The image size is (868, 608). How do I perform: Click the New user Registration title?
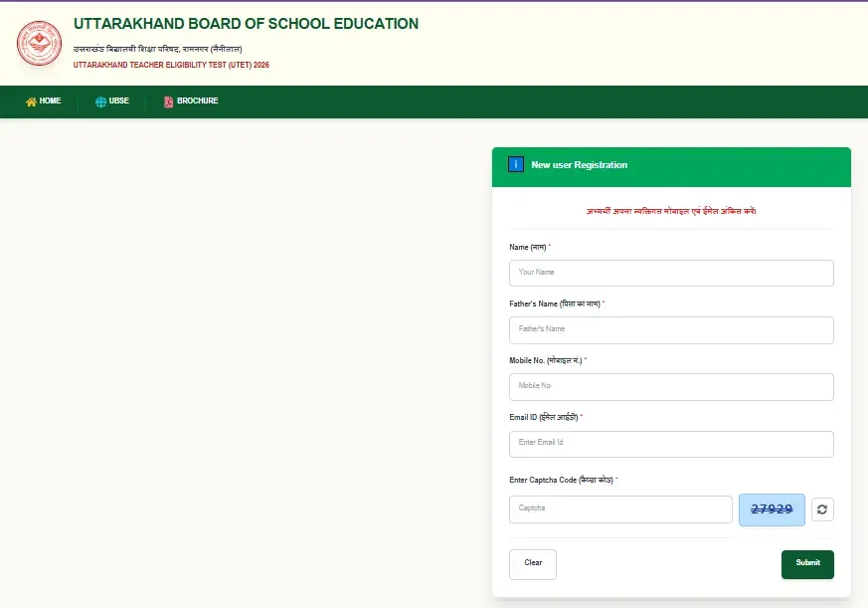pos(579,164)
